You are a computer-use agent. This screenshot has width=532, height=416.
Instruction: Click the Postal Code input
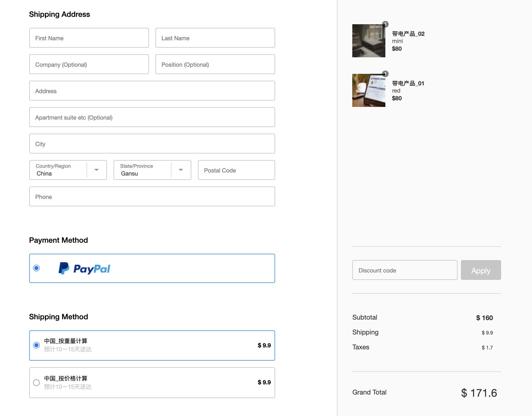click(x=236, y=170)
